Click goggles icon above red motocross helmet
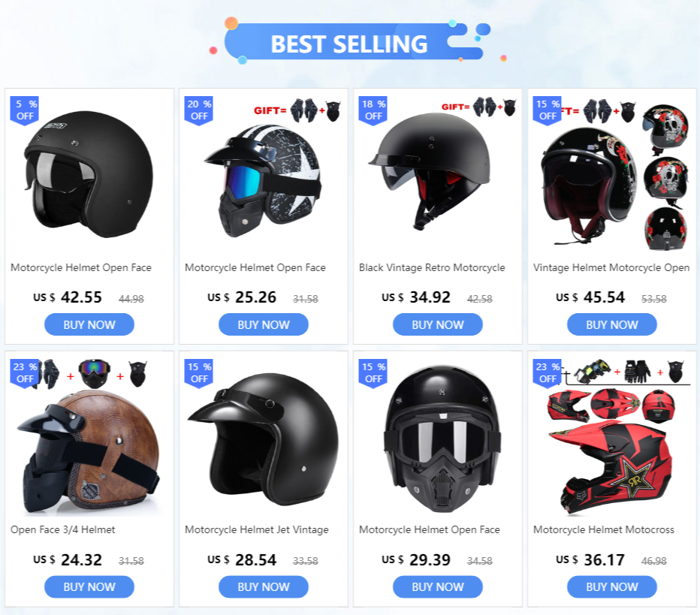The height and width of the screenshot is (615, 700). [592, 371]
